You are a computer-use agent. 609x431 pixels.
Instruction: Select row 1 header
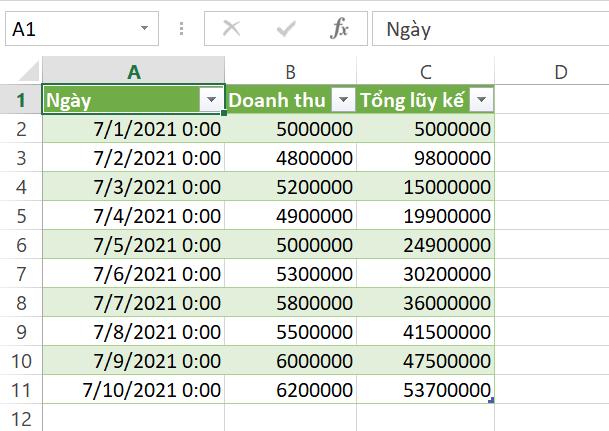pyautogui.click(x=21, y=100)
